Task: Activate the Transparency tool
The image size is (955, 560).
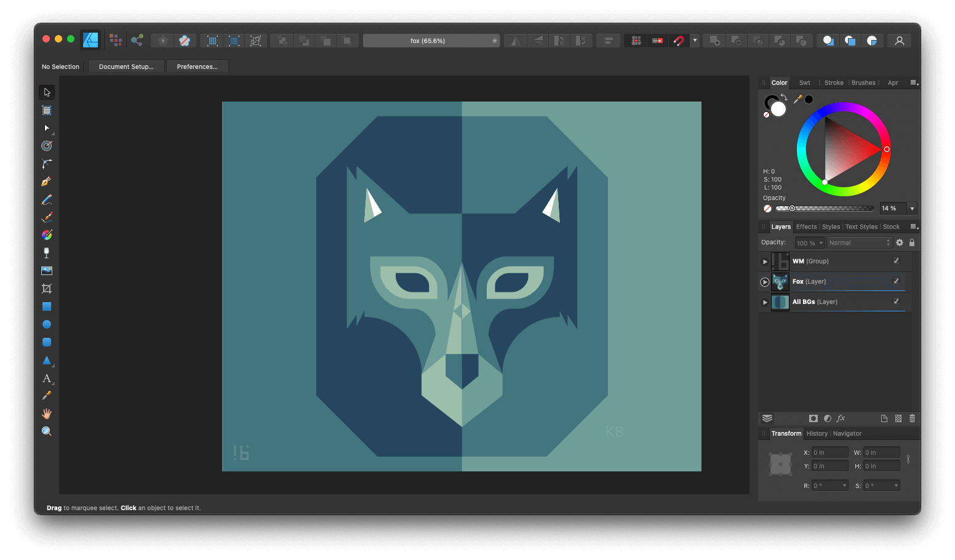Action: (47, 252)
